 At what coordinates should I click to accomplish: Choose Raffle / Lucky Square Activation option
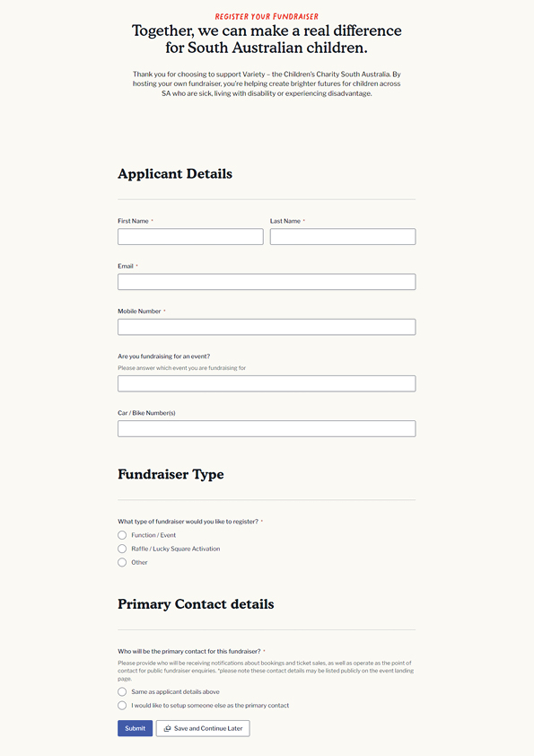click(122, 549)
